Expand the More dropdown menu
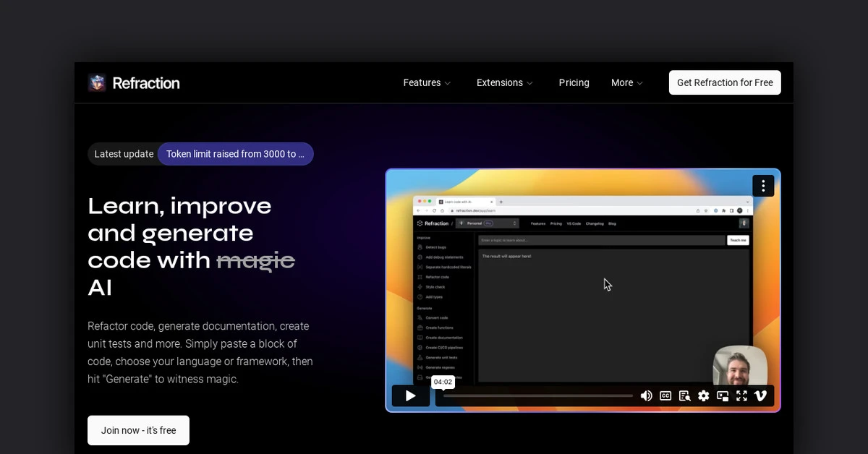Image resolution: width=868 pixels, height=454 pixels. 626,83
